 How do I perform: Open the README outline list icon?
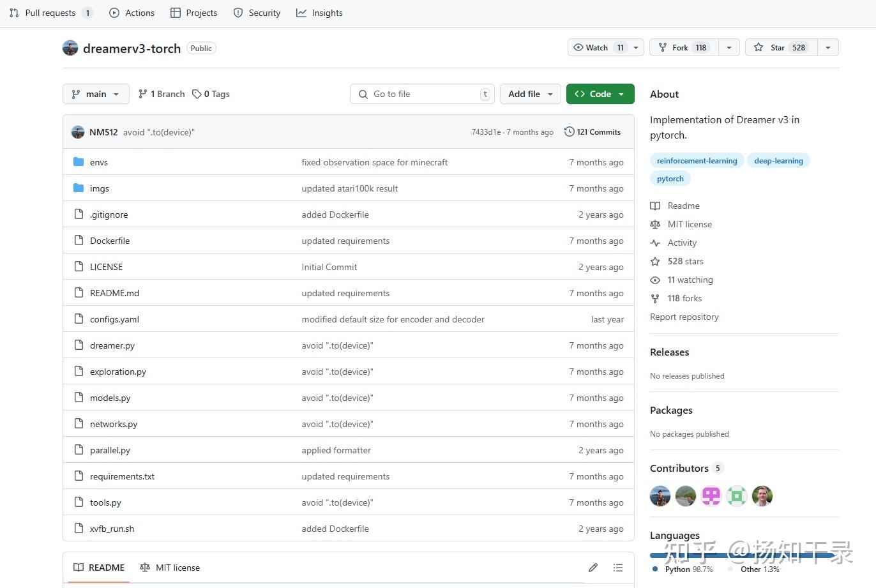coord(617,568)
